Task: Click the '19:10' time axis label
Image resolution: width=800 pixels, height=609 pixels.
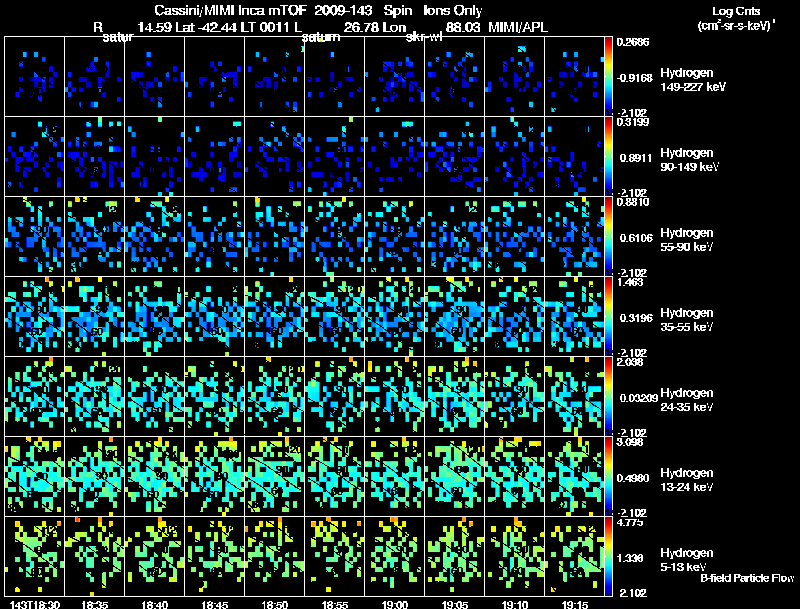Action: point(514,604)
